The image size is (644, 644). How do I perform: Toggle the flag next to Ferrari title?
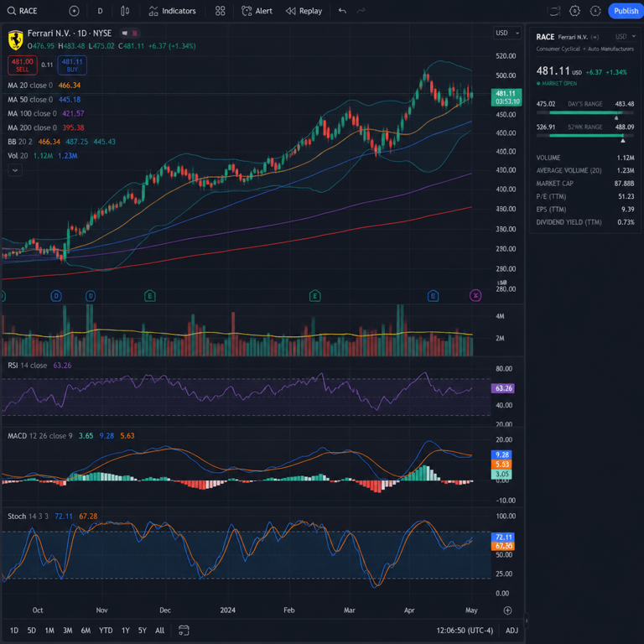[125, 34]
